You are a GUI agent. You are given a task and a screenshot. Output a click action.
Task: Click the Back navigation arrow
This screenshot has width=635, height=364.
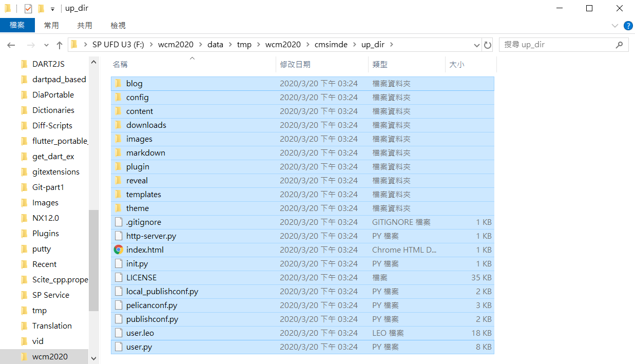[x=11, y=45]
